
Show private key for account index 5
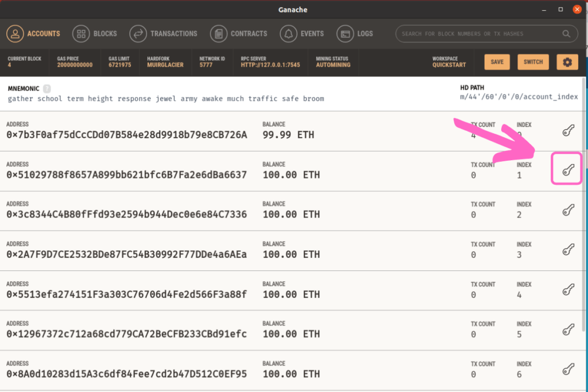tap(568, 329)
